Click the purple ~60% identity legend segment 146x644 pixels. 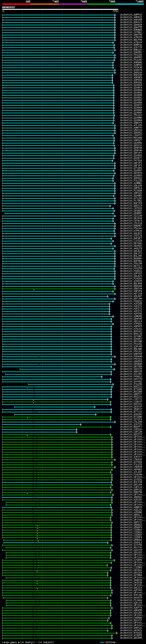[73, 4]
